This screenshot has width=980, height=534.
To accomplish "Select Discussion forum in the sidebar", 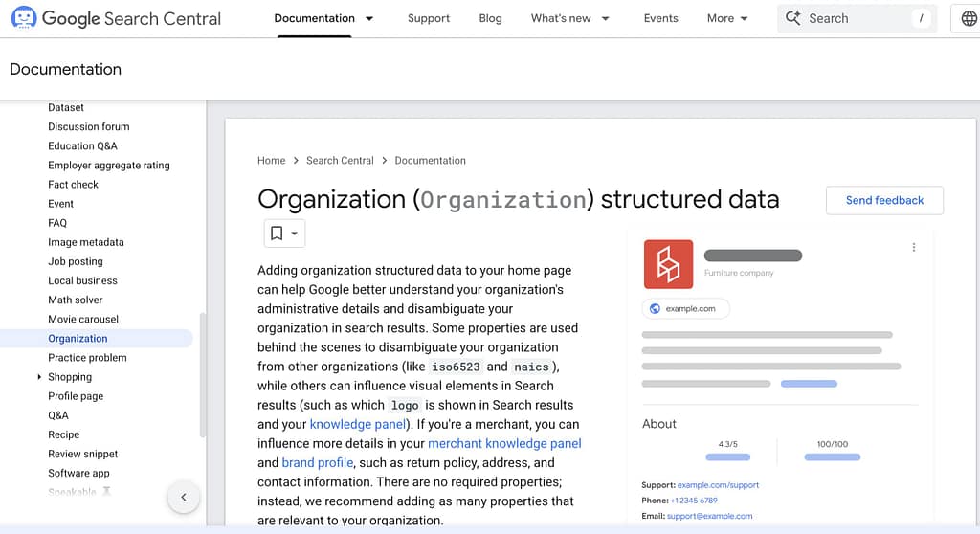I will click(x=89, y=127).
